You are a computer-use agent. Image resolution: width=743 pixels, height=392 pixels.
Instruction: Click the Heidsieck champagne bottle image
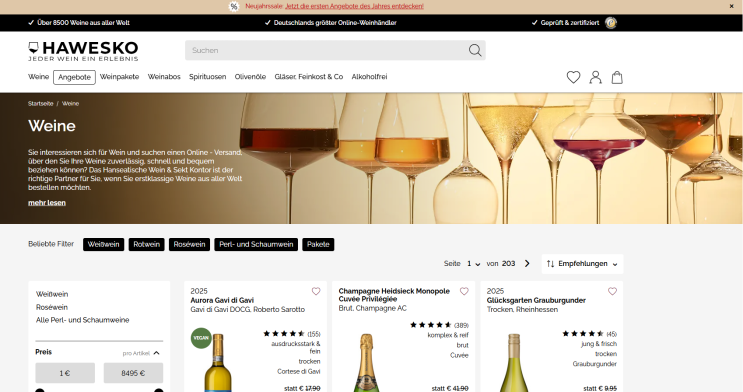pos(366,363)
